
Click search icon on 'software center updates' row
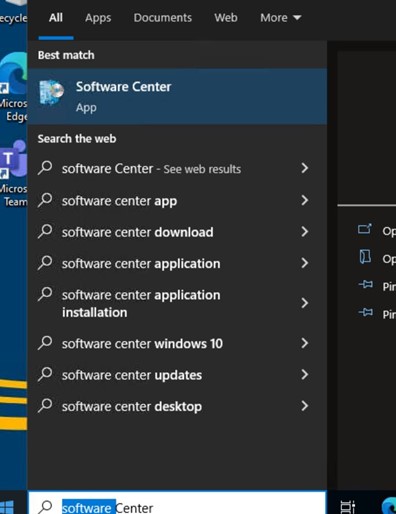point(45,375)
